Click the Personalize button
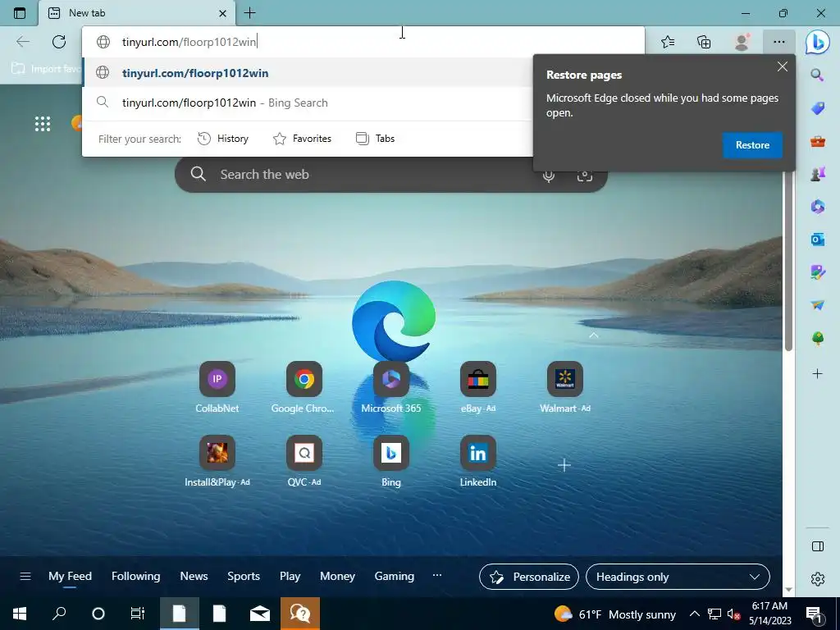The image size is (840, 630). tap(529, 577)
